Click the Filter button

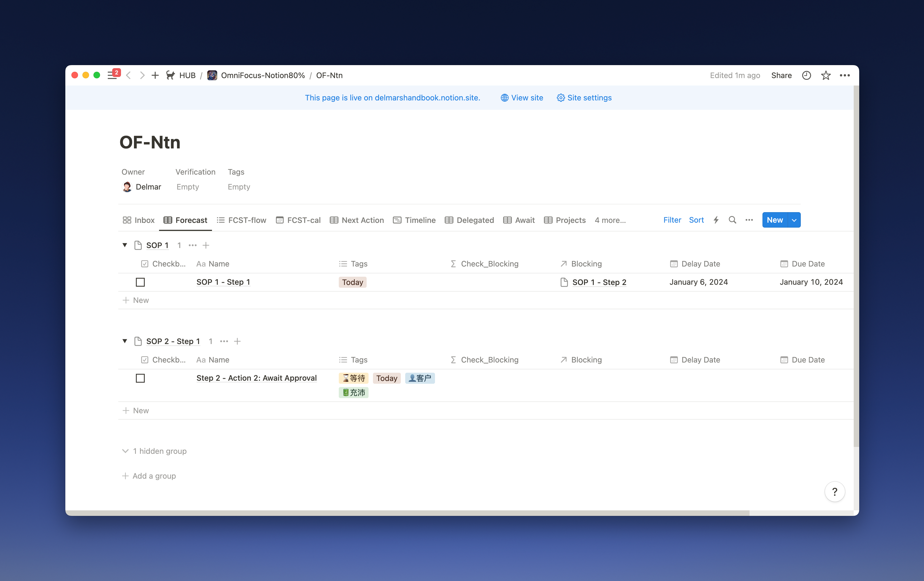[672, 220]
